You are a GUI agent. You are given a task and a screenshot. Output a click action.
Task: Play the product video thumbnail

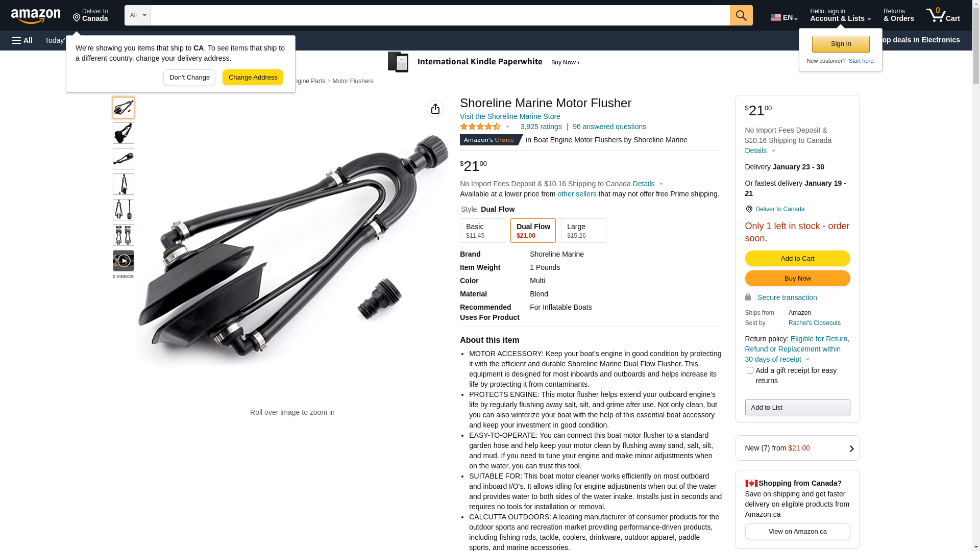[124, 261]
